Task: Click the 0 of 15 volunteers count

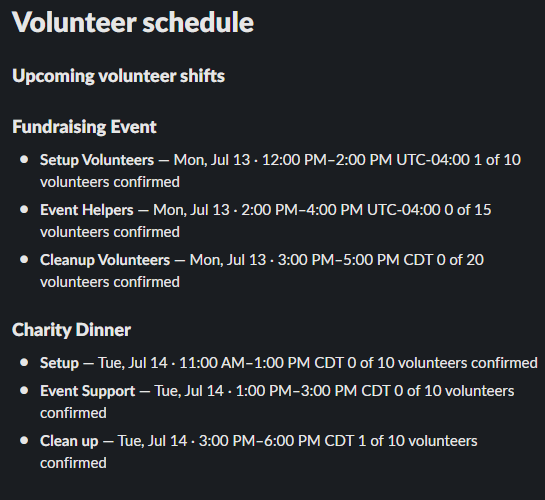Action: pos(468,210)
